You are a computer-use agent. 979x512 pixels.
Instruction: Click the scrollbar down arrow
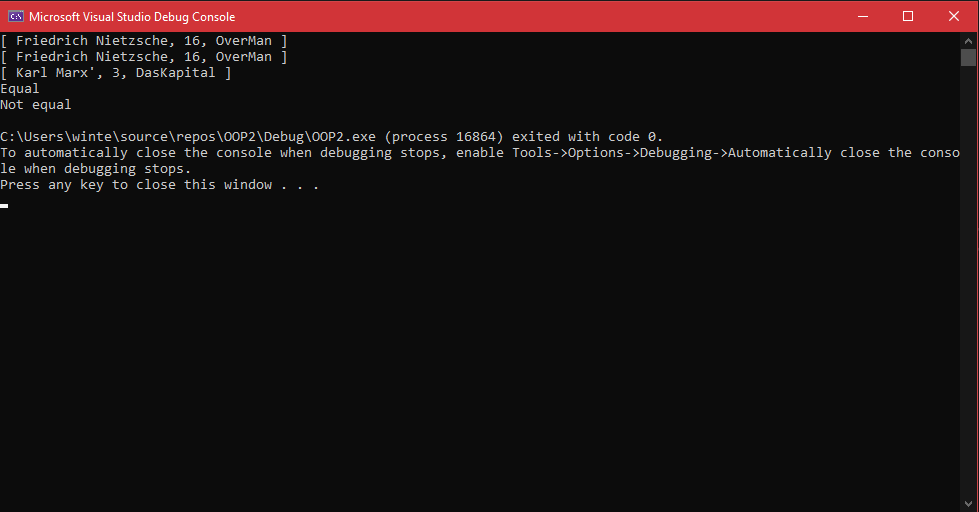pos(968,503)
